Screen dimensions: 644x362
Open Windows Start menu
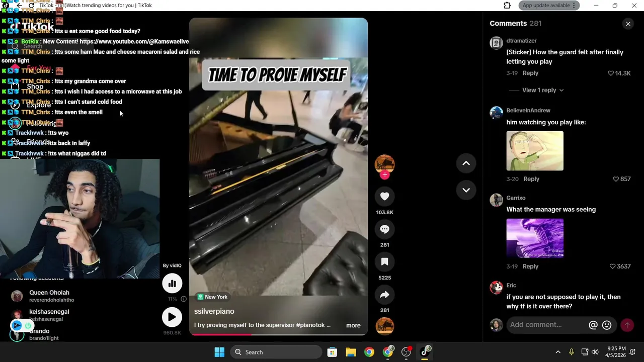(219, 352)
